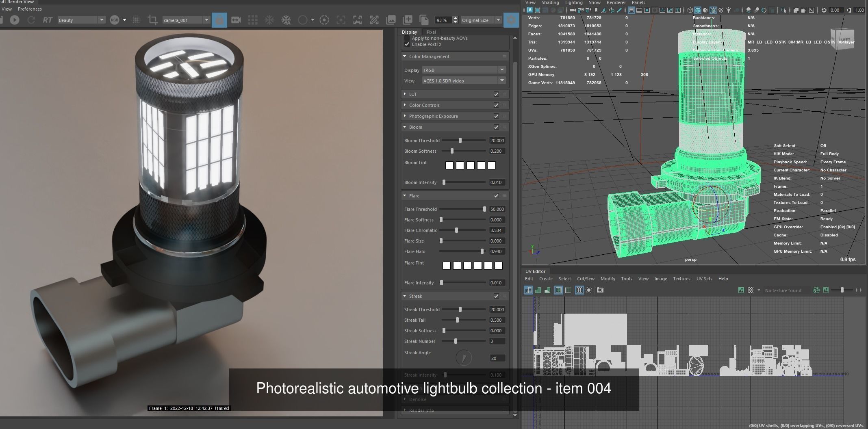Disable the Flare checkbox
Screen dimensions: 868x429
tap(496, 195)
